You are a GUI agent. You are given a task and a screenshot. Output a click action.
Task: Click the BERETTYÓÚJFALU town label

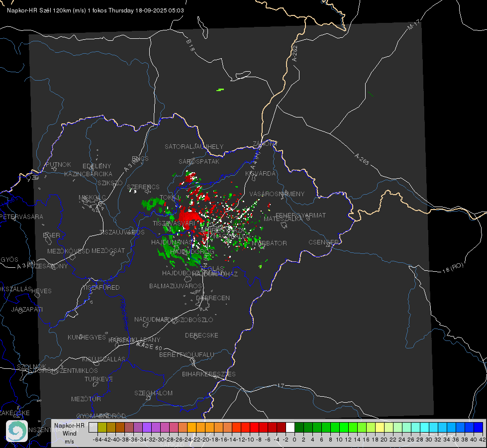pyautogui.click(x=187, y=354)
